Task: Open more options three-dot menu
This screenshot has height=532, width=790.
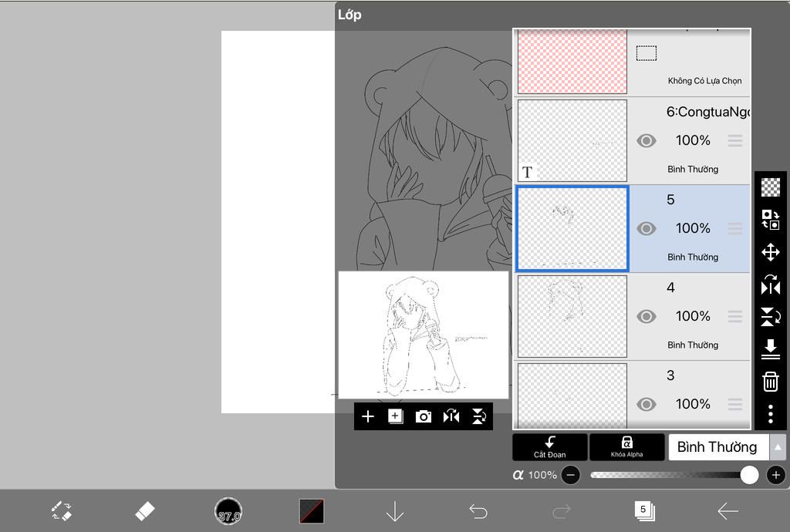Action: 771,414
